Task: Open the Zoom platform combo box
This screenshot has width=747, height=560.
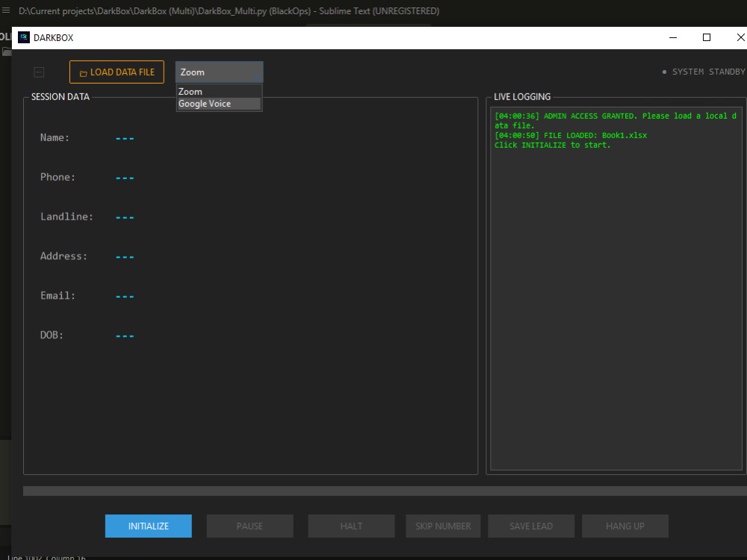Action: click(x=219, y=72)
